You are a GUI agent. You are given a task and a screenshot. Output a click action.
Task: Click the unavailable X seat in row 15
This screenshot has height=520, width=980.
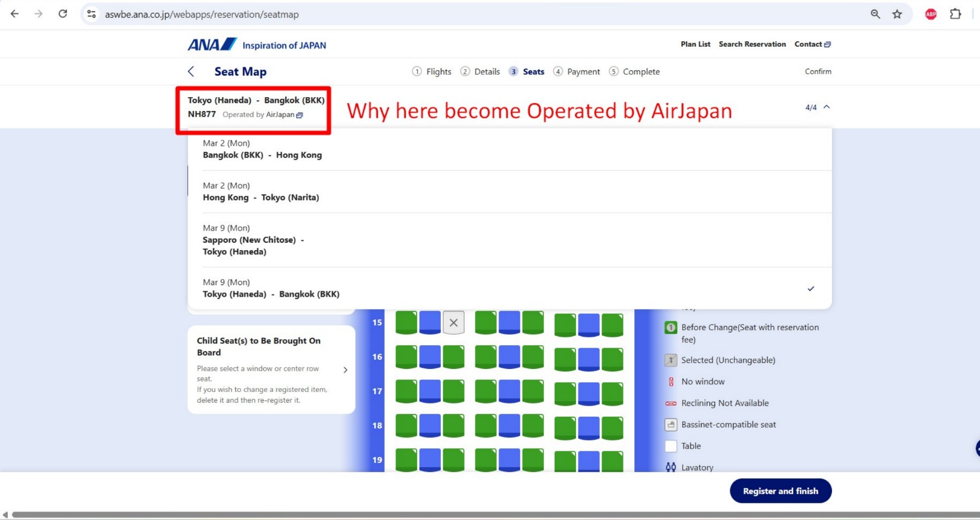[x=454, y=323]
